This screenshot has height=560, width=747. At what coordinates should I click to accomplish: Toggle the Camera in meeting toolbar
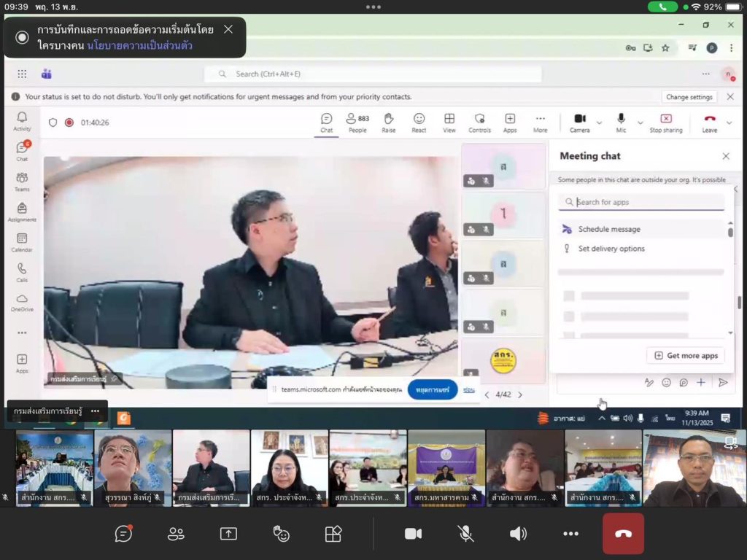click(579, 121)
